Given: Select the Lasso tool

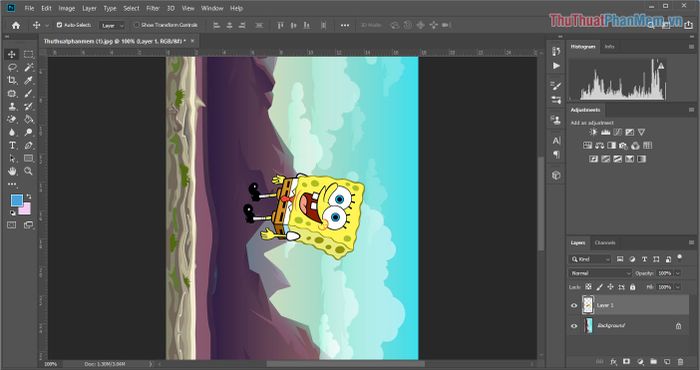Looking at the screenshot, I should pos(12,67).
